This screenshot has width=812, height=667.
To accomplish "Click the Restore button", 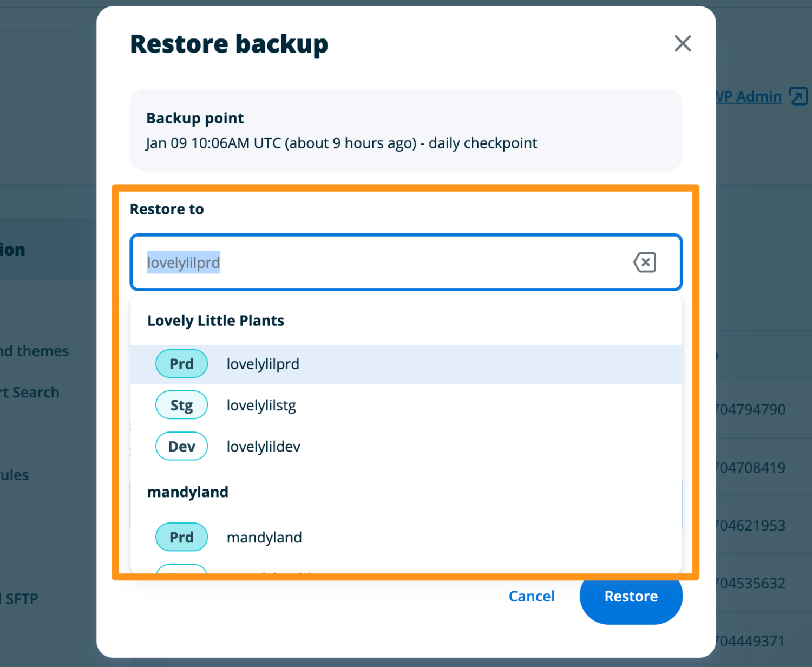I will tap(631, 596).
